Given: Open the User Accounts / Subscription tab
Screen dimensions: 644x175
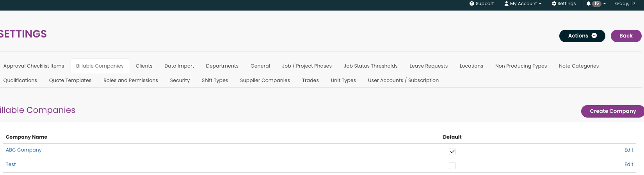Looking at the screenshot, I should pos(403,80).
